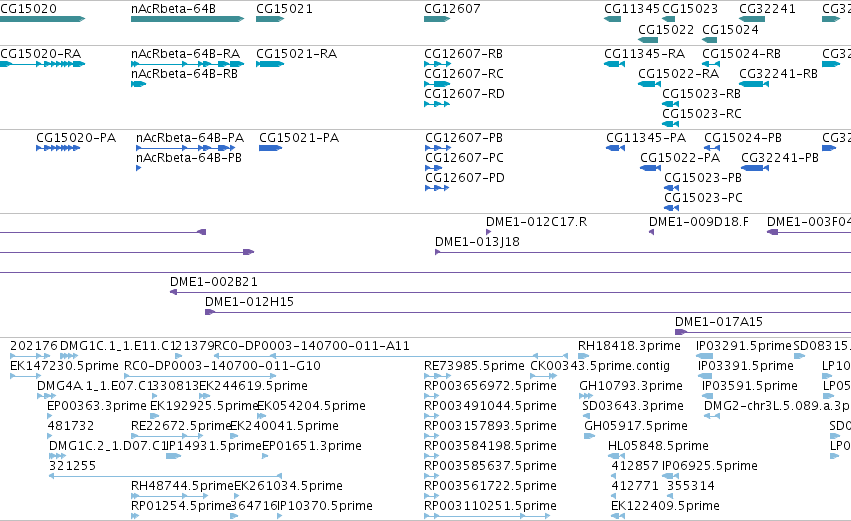
Task: Select transcript CG12607-RB
Action: [463, 54]
